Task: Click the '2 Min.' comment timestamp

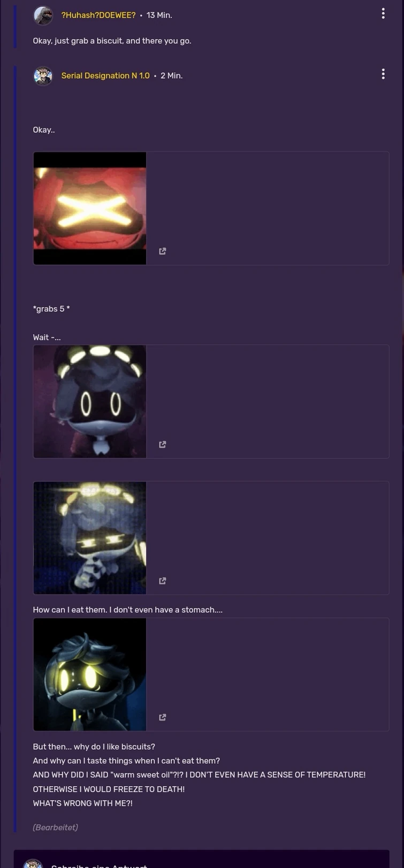Action: tap(172, 76)
